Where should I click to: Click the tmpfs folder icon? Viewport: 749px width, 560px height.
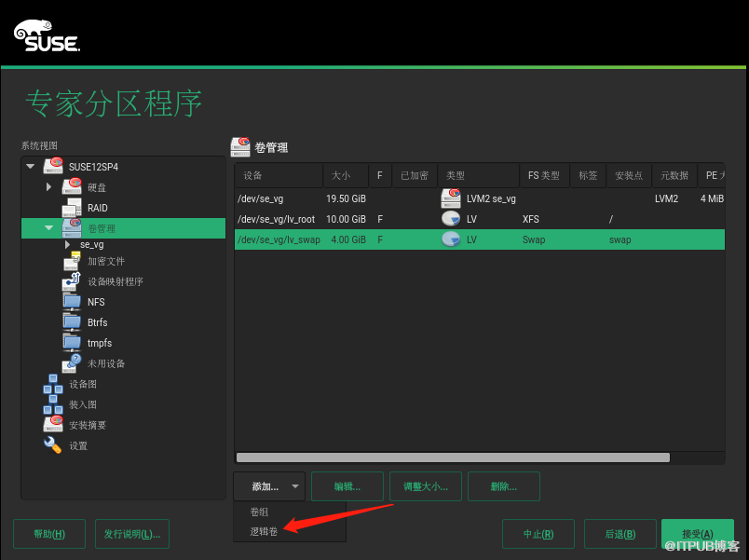pyautogui.click(x=72, y=343)
